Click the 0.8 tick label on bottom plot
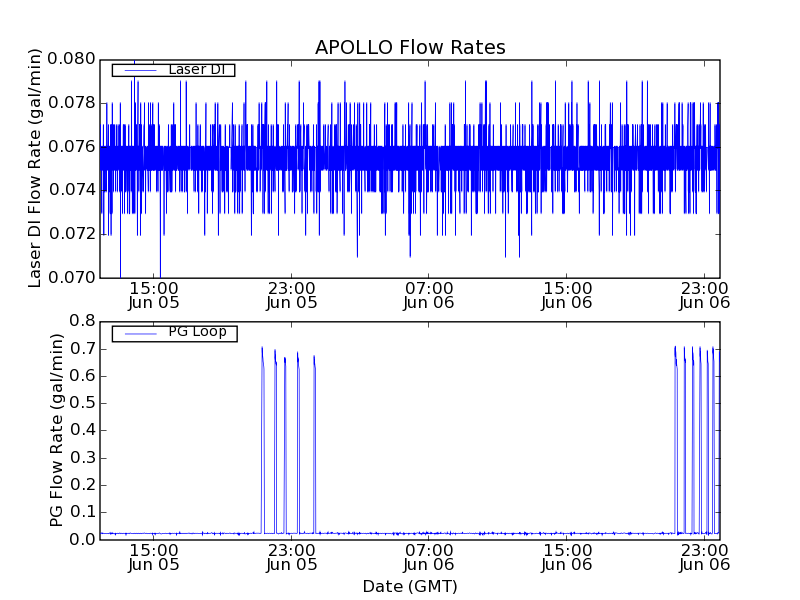Viewport: 800px width, 600px height. pyautogui.click(x=81, y=321)
